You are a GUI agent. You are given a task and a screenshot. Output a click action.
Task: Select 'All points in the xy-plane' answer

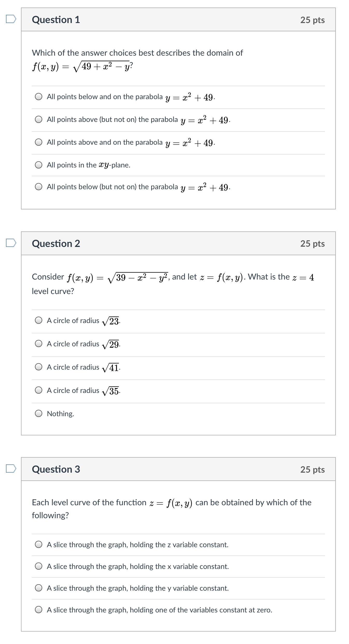(39, 165)
